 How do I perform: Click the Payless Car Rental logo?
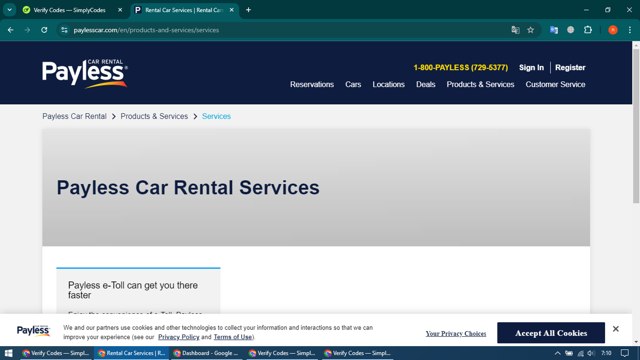[84, 73]
